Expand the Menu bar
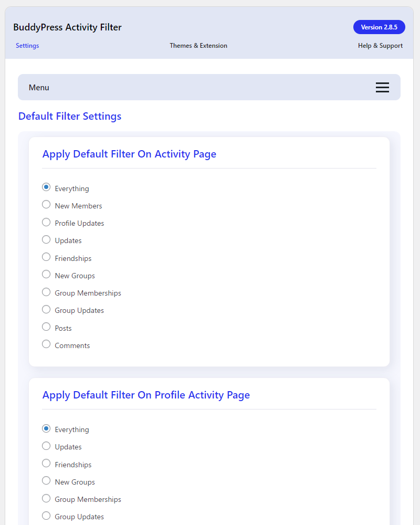The width and height of the screenshot is (420, 525). 209,88
